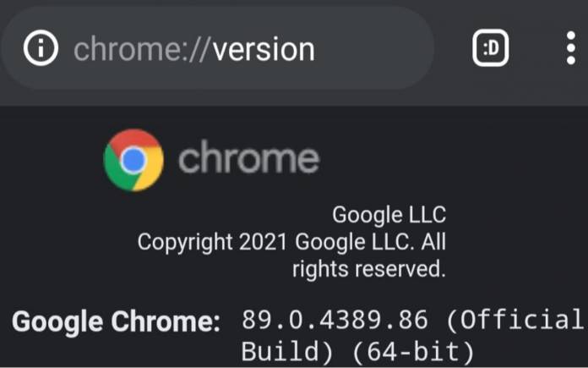Open the site information icon in the address bar

[x=41, y=48]
